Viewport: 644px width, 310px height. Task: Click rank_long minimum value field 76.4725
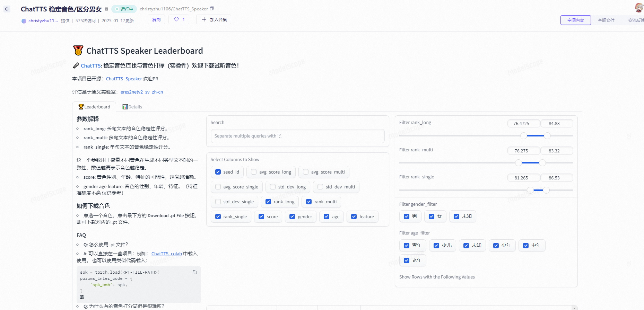[524, 123]
